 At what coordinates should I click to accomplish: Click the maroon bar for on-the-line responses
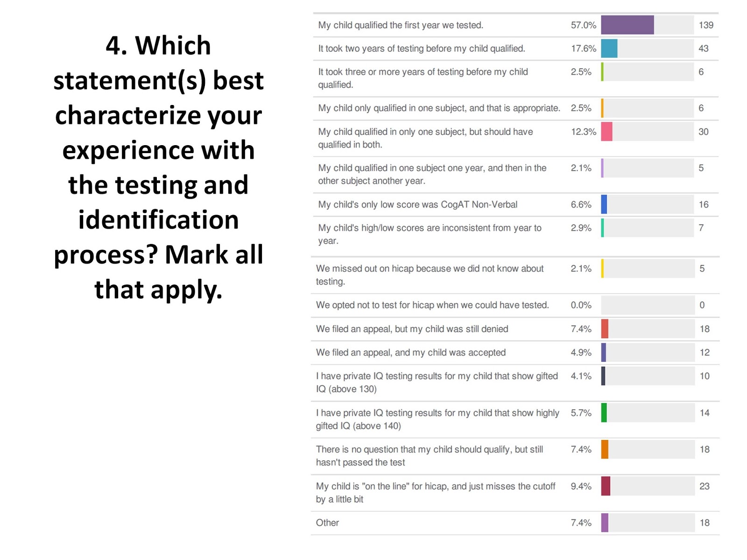click(606, 486)
